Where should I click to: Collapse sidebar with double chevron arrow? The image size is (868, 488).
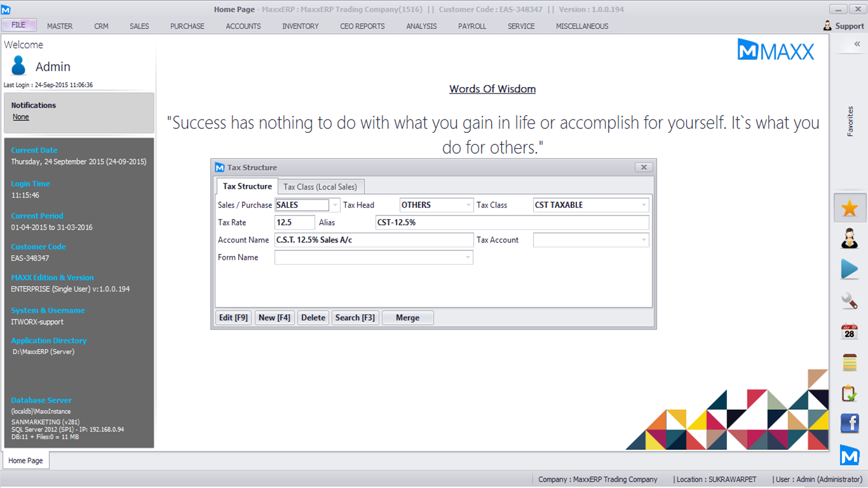pos(857,44)
